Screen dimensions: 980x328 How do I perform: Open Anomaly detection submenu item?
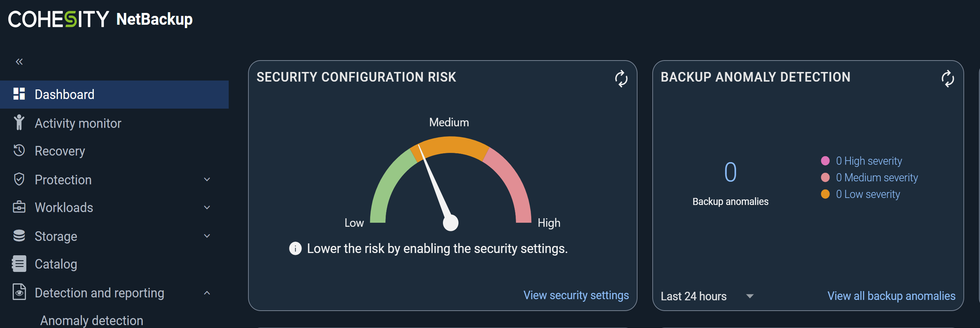point(92,320)
